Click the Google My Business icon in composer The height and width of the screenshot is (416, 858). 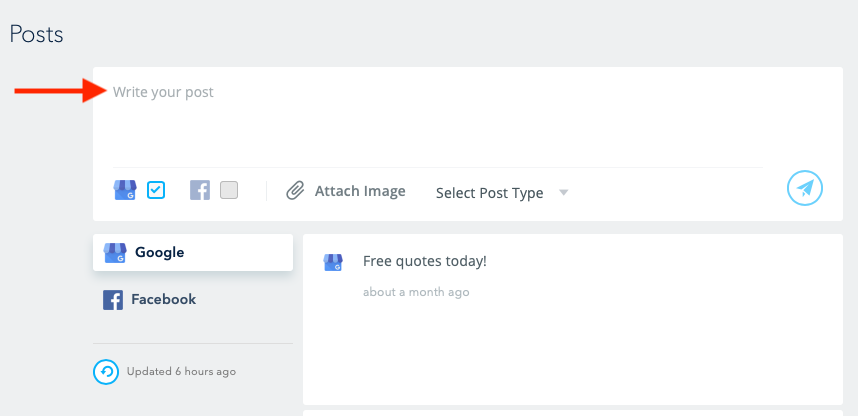tap(125, 190)
